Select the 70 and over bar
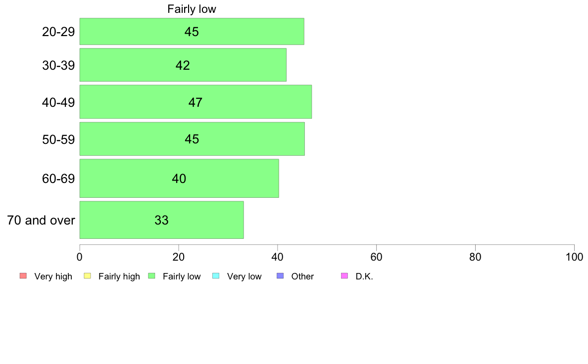This screenshot has width=588, height=364. pos(162,220)
